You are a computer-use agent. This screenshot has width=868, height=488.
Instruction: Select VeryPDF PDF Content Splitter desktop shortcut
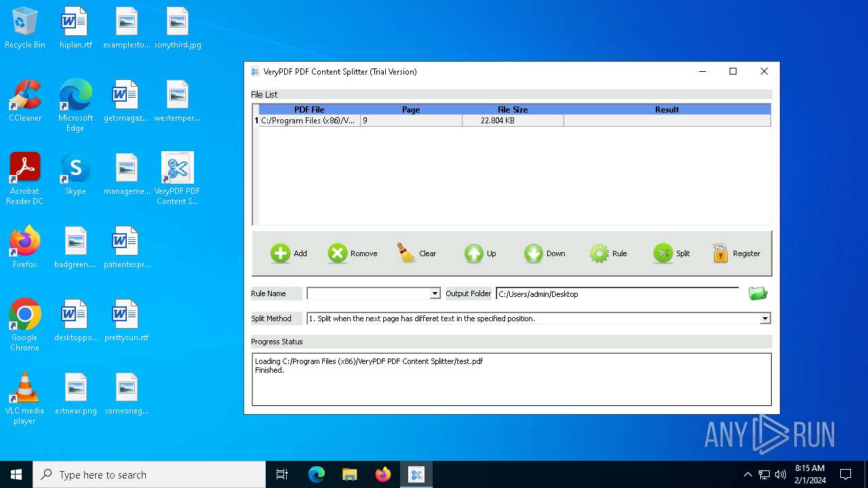click(x=178, y=180)
